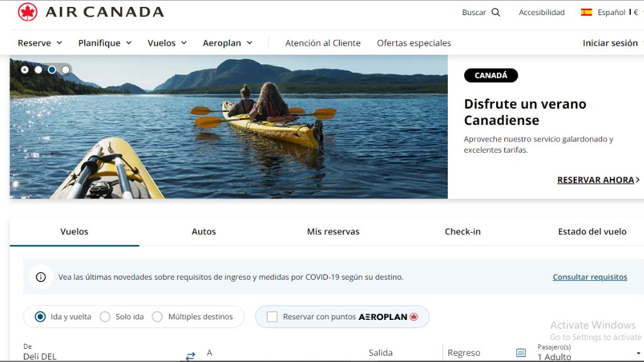Show the second carousel slide dot
Screen dimensions: 644x362
click(52, 70)
